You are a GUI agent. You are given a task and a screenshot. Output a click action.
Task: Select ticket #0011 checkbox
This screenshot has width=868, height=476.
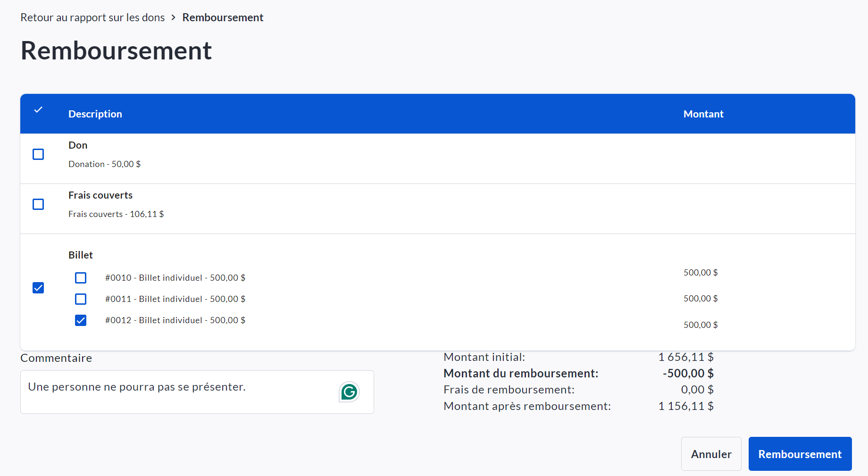[81, 299]
